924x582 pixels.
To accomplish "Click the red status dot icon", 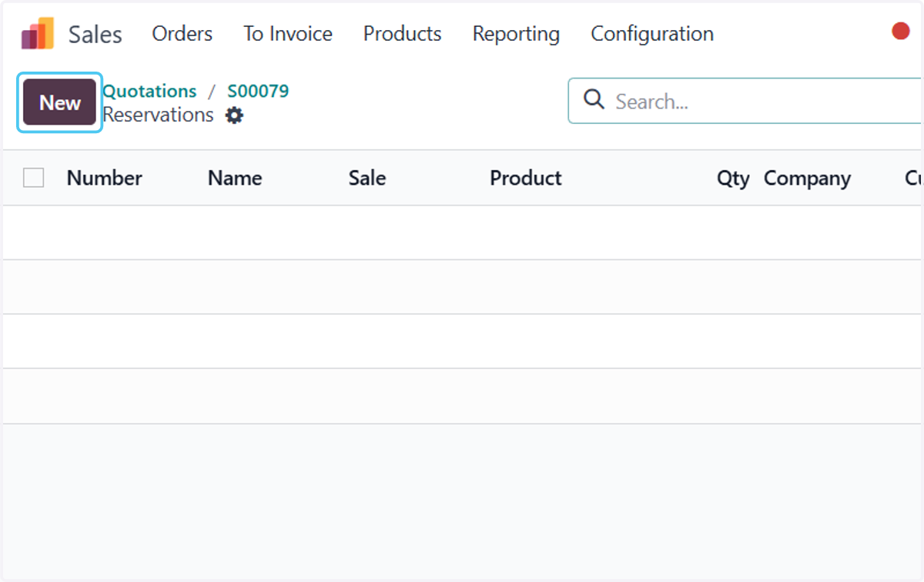I will pyautogui.click(x=900, y=32).
